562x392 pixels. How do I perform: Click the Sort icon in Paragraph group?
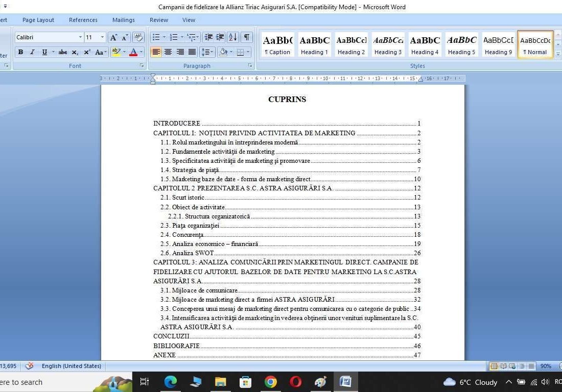[232, 37]
